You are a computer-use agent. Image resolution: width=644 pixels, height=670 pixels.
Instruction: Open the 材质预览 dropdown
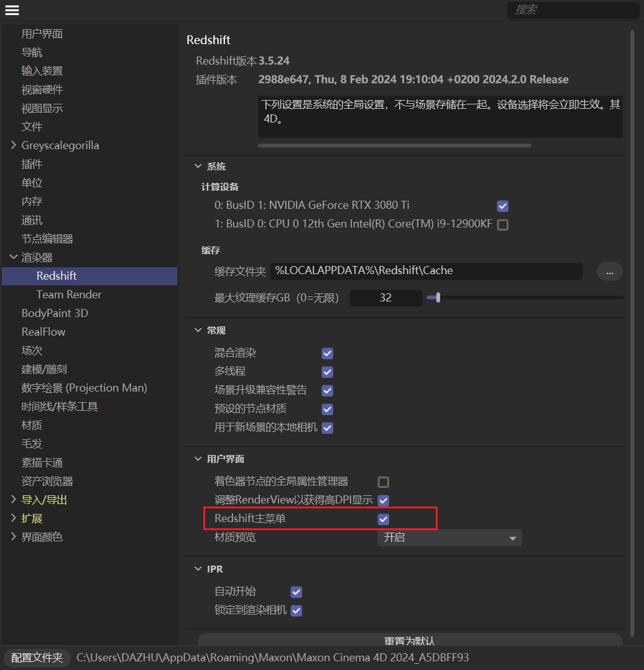449,537
